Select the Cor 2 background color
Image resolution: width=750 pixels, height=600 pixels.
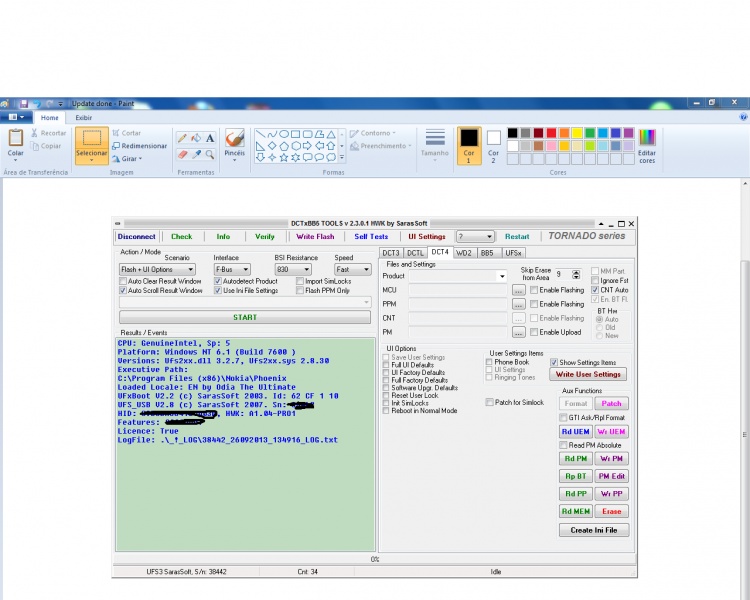coord(493,146)
